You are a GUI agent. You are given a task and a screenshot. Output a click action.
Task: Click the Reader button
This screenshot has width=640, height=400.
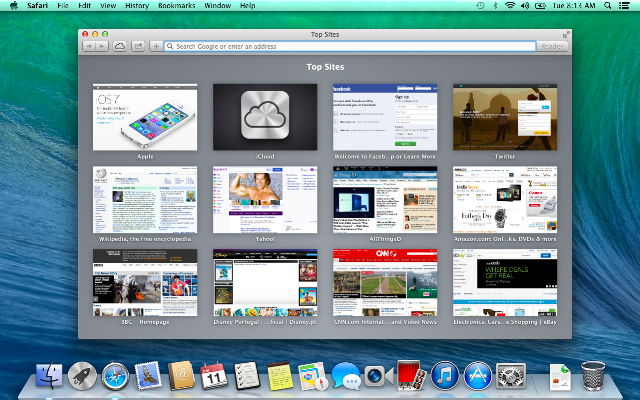click(x=552, y=47)
